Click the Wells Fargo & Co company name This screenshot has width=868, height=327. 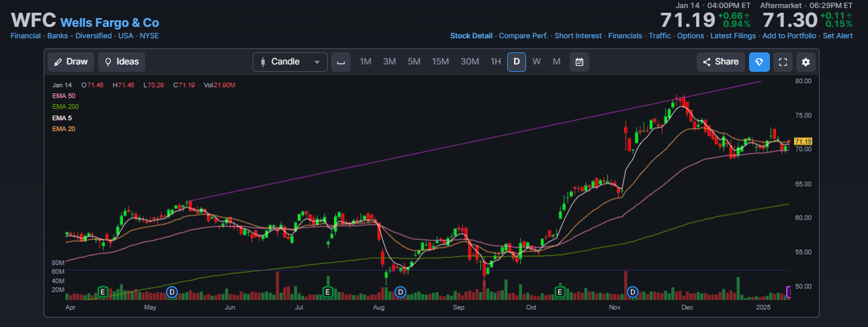pyautogui.click(x=110, y=22)
